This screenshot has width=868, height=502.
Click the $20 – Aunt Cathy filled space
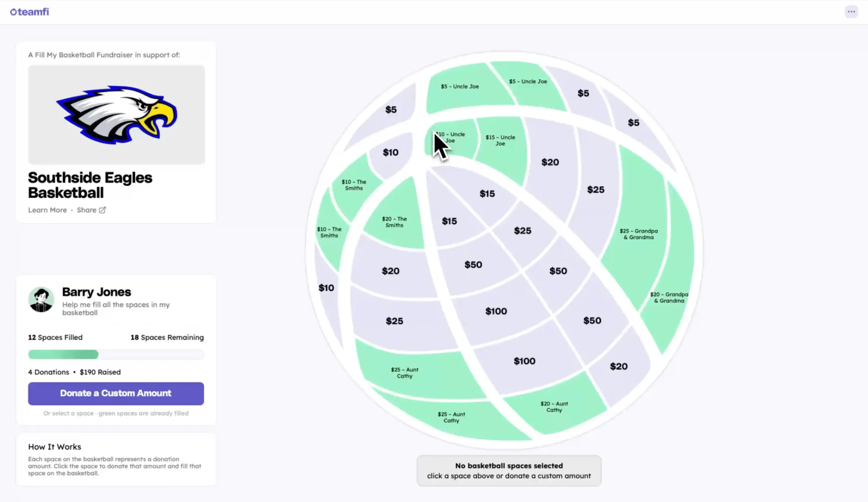[554, 407]
